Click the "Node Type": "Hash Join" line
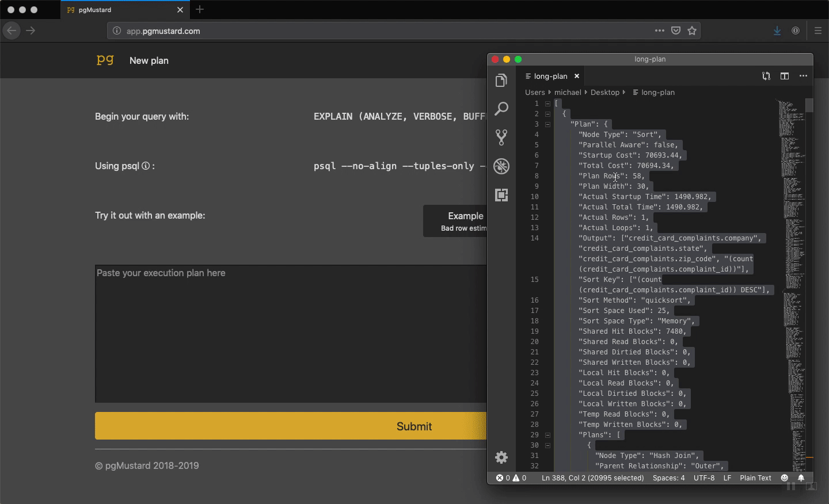Image resolution: width=829 pixels, height=504 pixels. pyautogui.click(x=648, y=456)
